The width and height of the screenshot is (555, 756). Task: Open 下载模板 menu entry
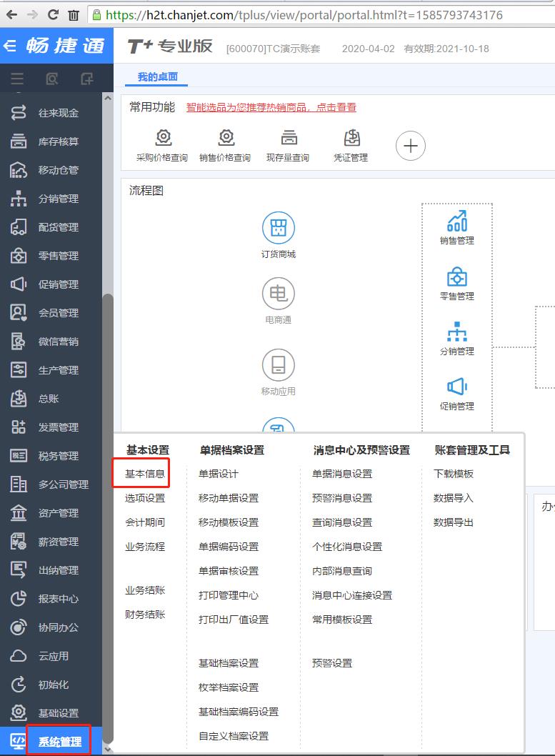coord(454,474)
